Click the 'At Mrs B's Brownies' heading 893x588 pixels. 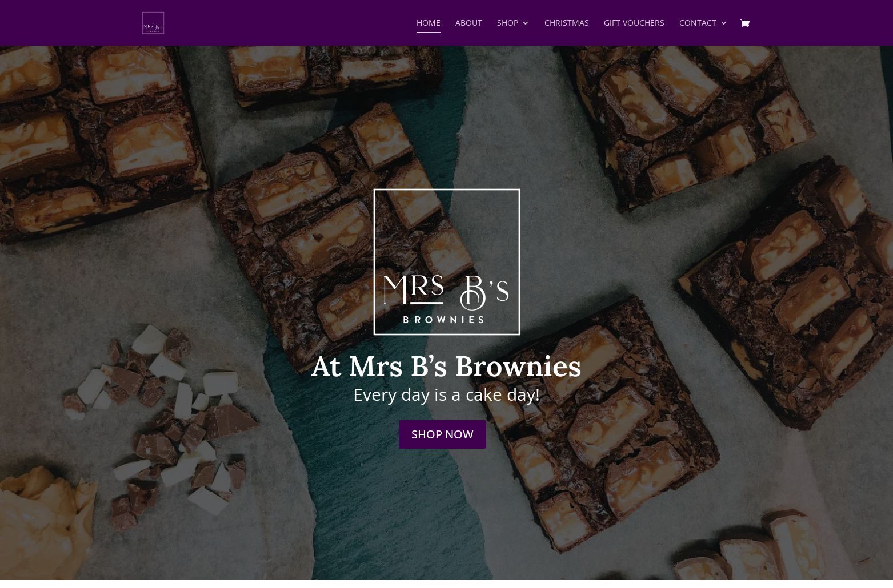pyautogui.click(x=446, y=366)
